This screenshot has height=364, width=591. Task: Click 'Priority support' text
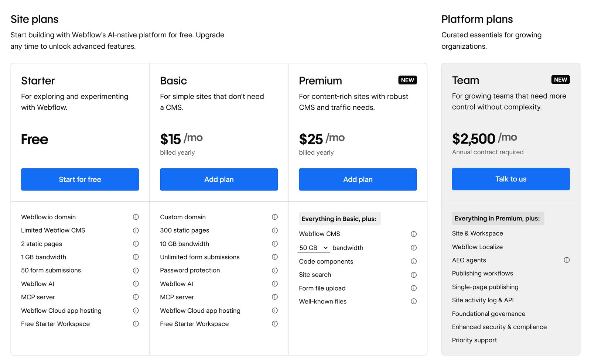474,340
